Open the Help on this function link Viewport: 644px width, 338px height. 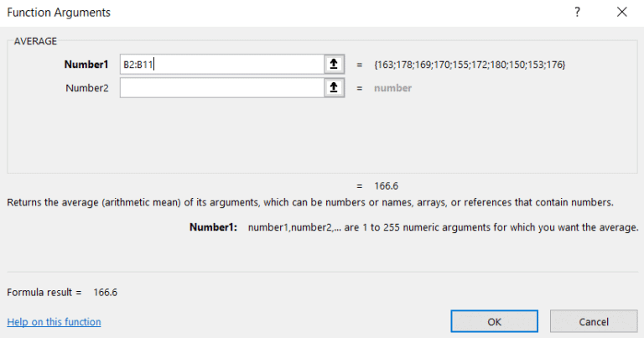coord(54,322)
